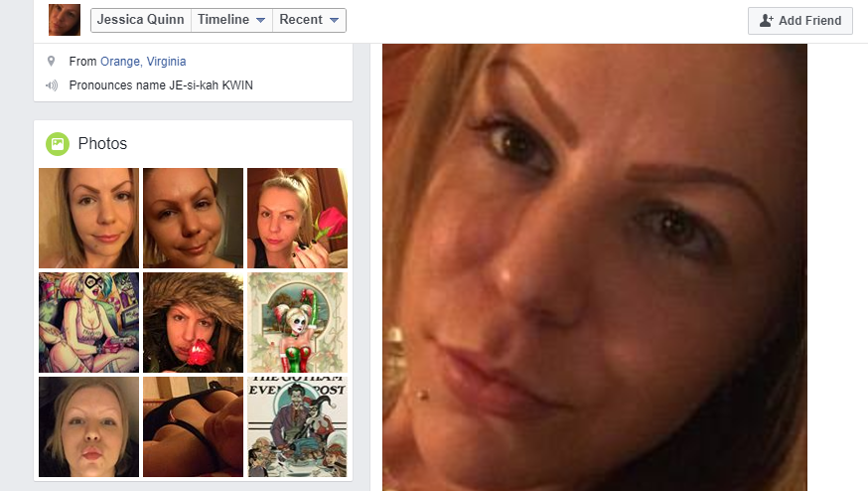This screenshot has width=868, height=491.
Task: Open the pouting lips selfie thumbnail
Action: pyautogui.click(x=88, y=426)
